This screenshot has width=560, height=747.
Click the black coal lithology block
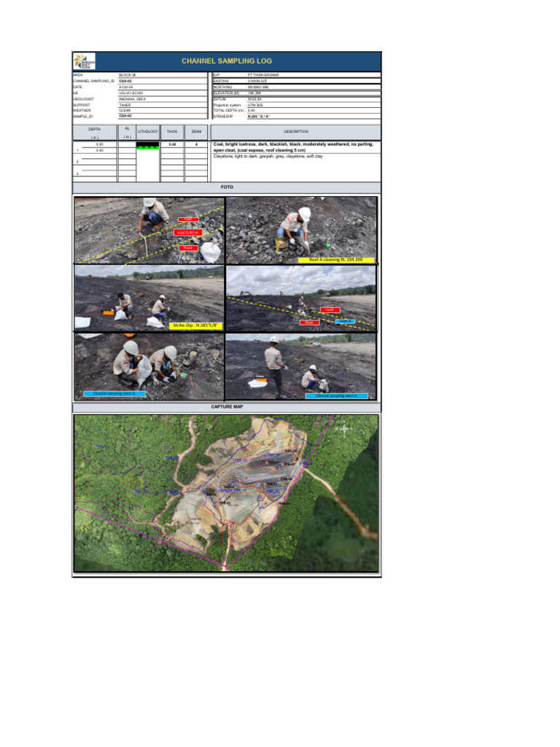147,144
